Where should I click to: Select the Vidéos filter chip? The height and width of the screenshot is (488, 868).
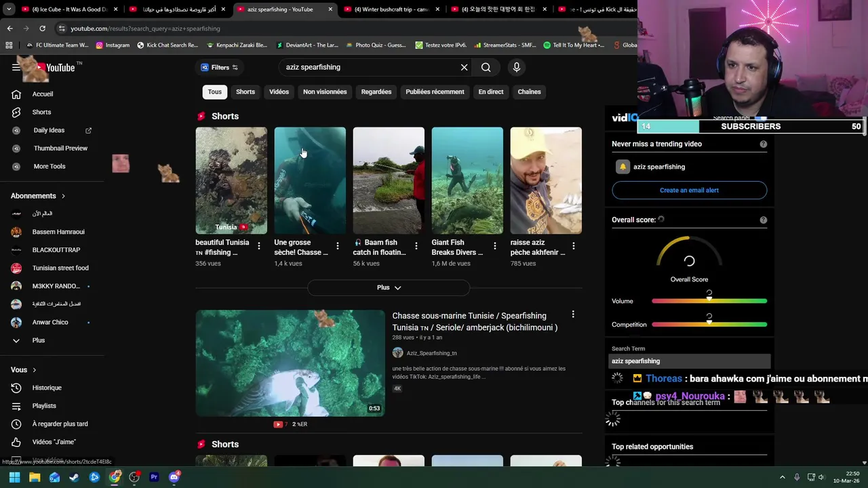click(x=279, y=91)
